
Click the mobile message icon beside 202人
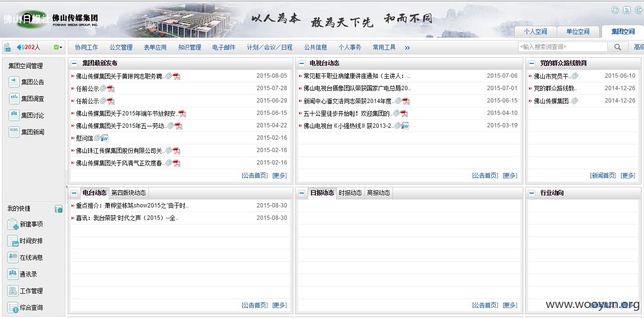point(7,47)
